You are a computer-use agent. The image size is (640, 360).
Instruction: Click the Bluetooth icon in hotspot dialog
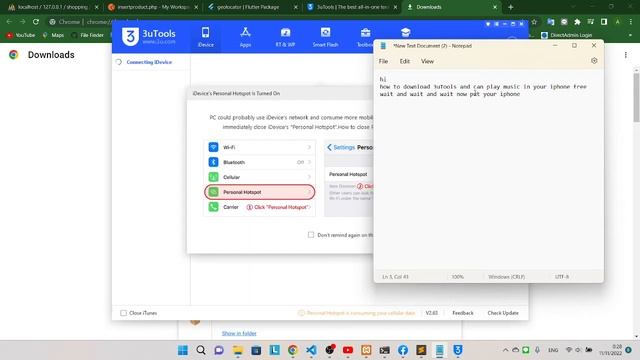tap(213, 162)
